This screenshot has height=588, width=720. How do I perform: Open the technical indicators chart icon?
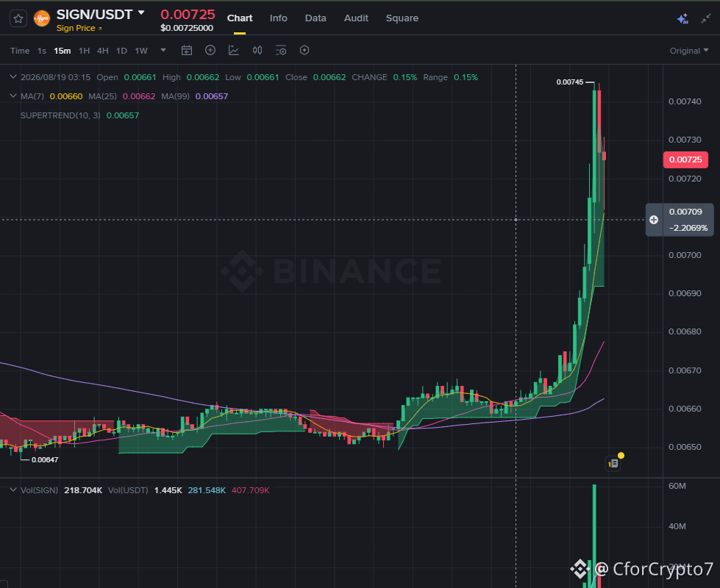coord(234,50)
